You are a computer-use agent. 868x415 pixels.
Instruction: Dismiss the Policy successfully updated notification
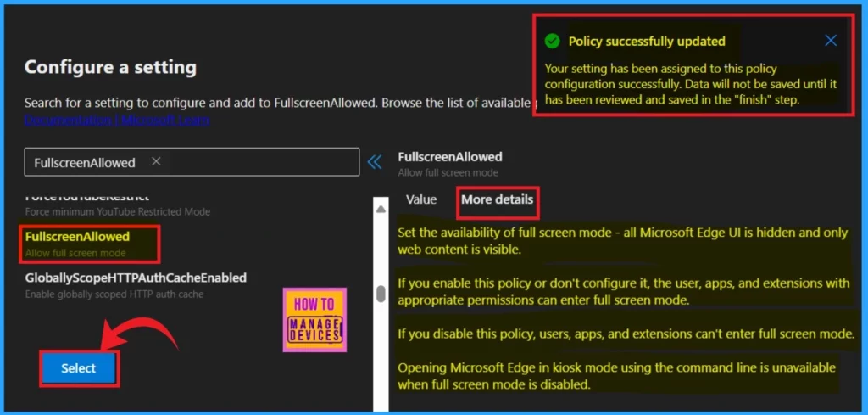point(831,41)
